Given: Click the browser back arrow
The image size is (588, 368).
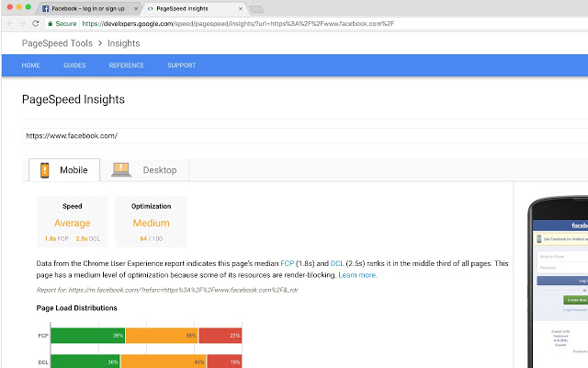Looking at the screenshot, I should click(x=10, y=23).
